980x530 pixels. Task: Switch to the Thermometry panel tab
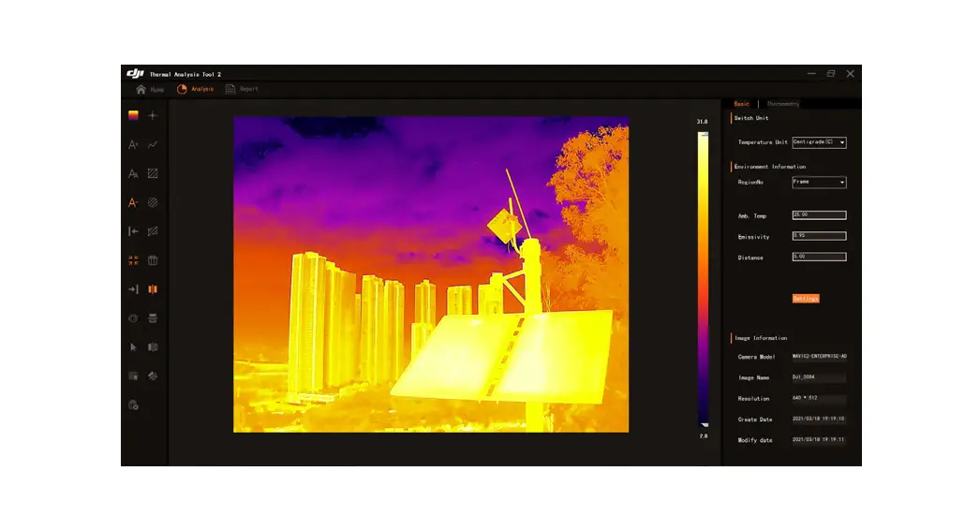[x=782, y=104]
